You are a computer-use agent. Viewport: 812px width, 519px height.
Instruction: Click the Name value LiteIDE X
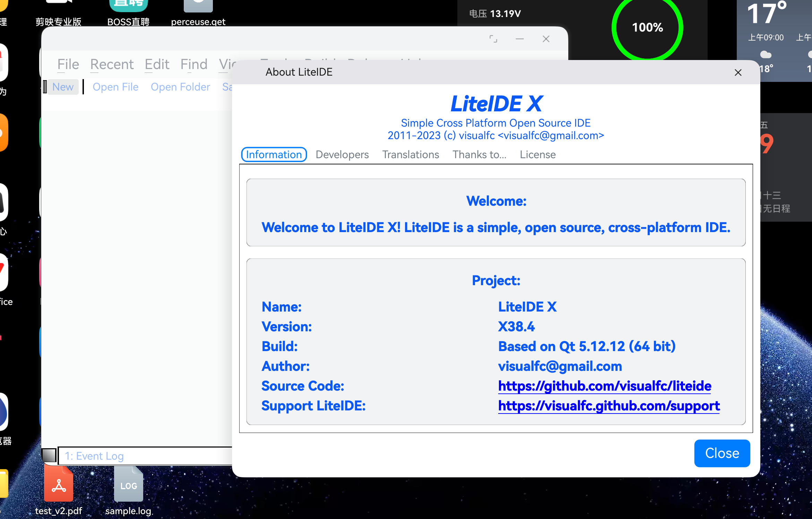527,307
